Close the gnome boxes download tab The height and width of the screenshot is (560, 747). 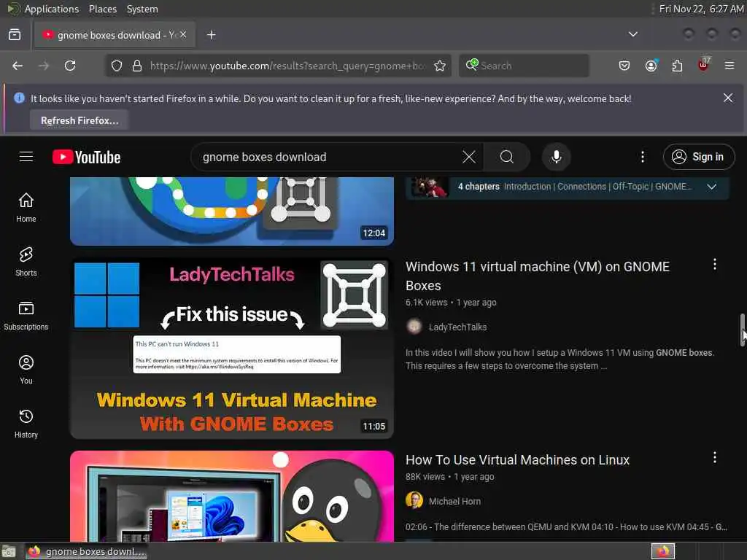pos(183,35)
